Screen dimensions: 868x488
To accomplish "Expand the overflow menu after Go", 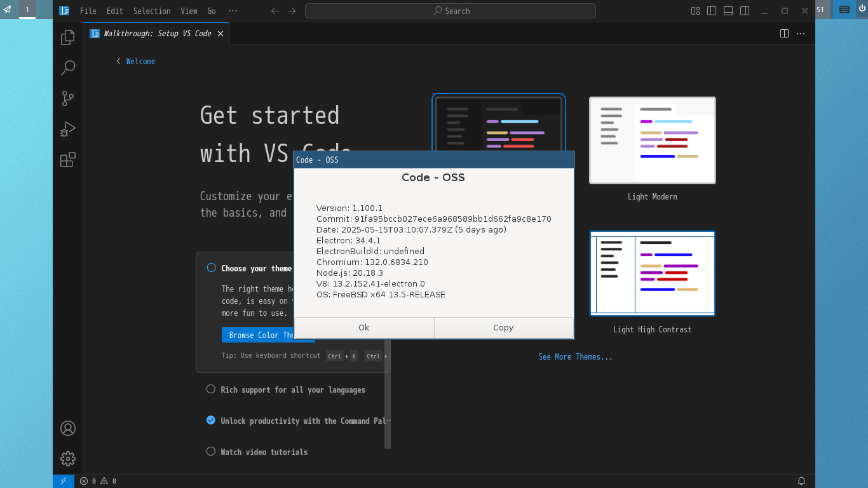I will [233, 11].
